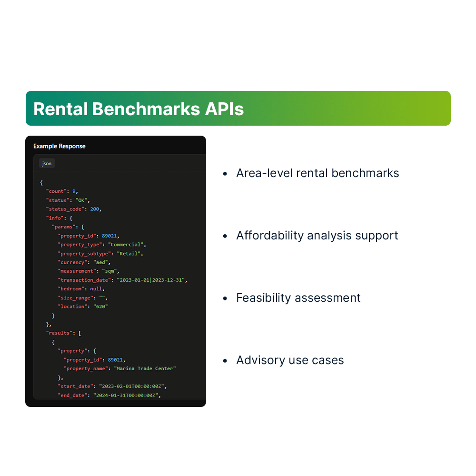Select 'Affordability analysis support' bullet text

pos(317,235)
